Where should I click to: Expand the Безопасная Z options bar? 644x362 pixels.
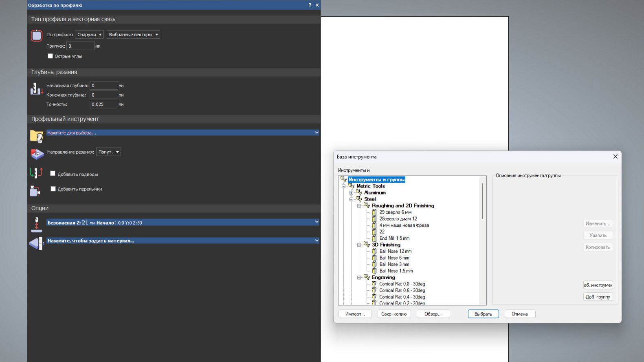click(x=183, y=222)
